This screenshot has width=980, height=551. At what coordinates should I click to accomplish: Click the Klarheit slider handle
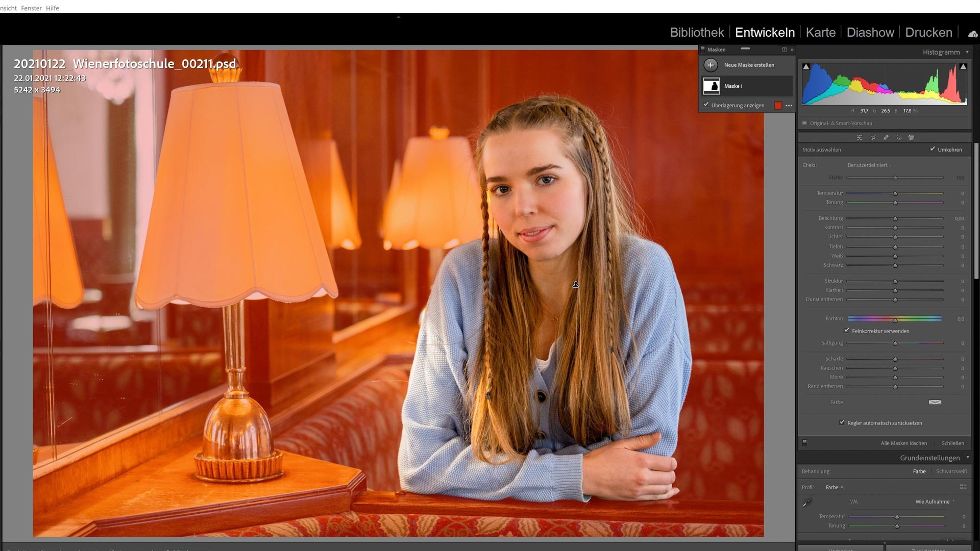(x=895, y=290)
